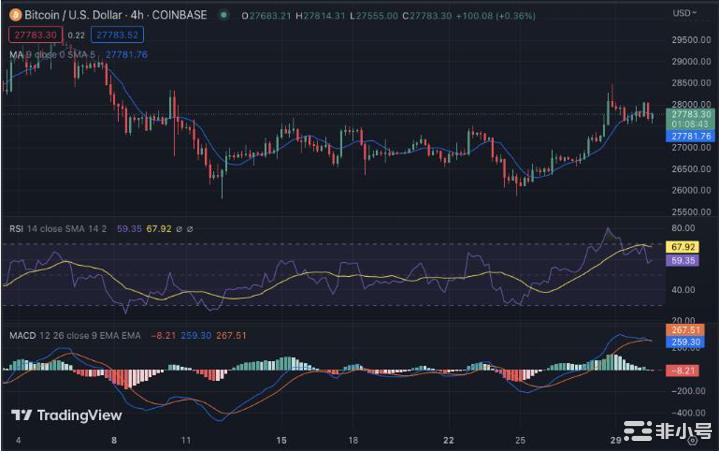
Task: Click date 15 on the time axis
Action: pos(282,440)
